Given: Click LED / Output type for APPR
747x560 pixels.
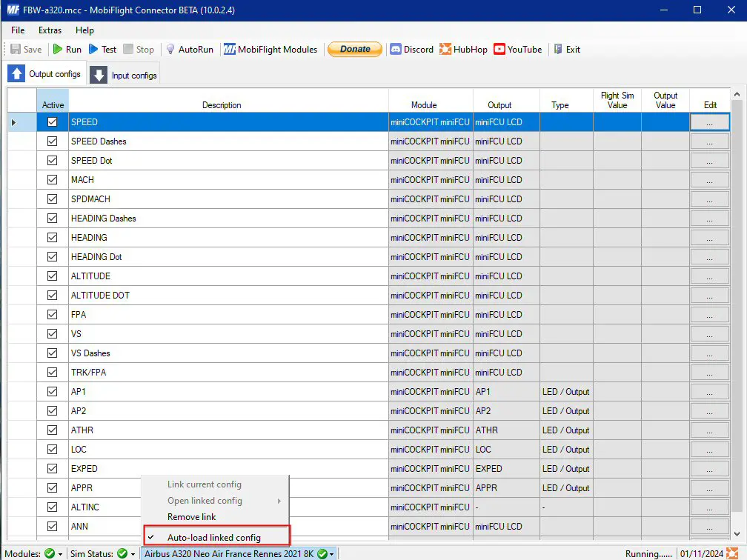Looking at the screenshot, I should 566,487.
